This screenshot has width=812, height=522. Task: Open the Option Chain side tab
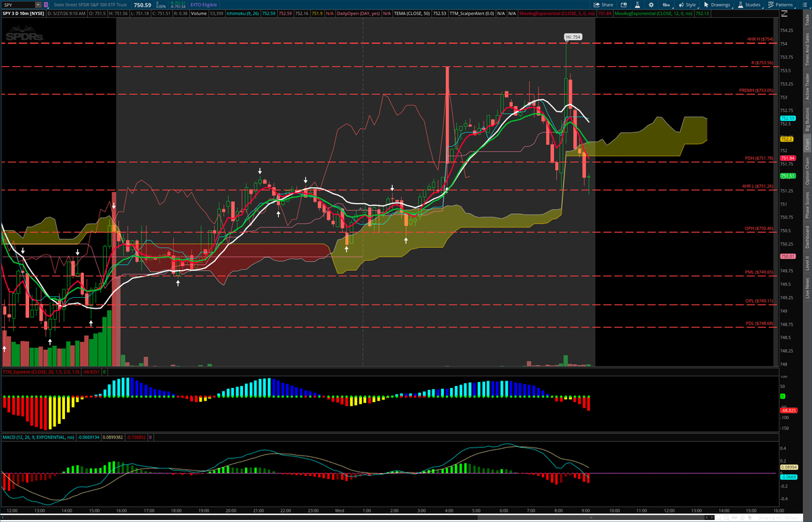[x=806, y=170]
